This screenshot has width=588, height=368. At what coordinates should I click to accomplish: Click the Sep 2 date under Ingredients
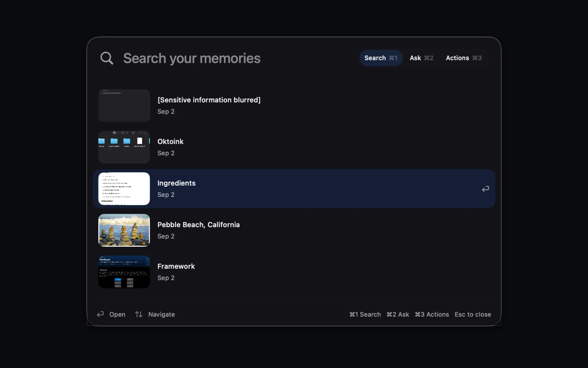(166, 195)
